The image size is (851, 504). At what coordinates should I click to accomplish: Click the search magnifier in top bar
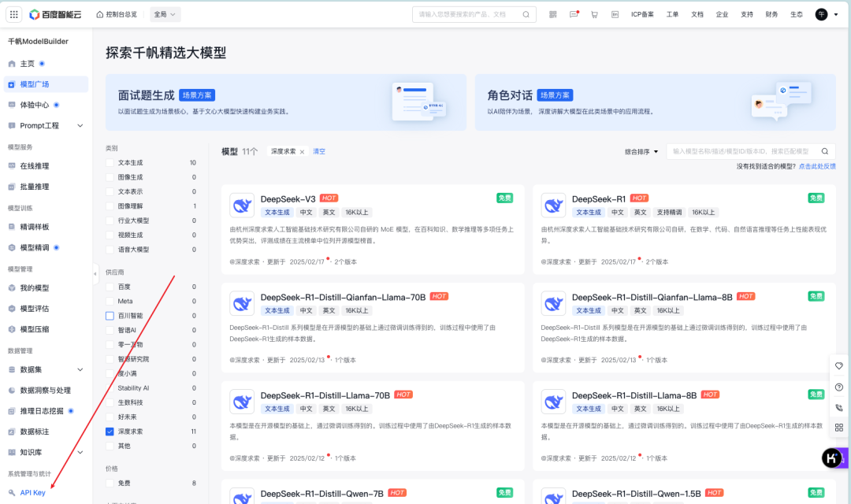[526, 15]
